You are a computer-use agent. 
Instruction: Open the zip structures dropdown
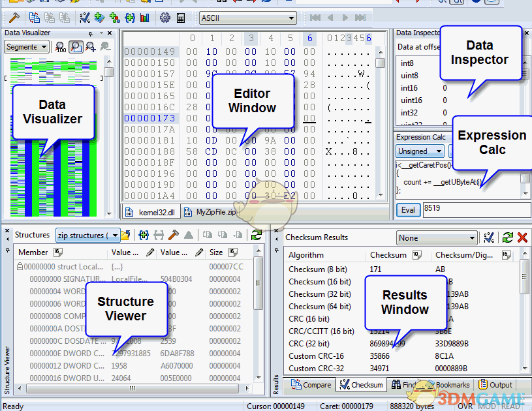click(87, 235)
